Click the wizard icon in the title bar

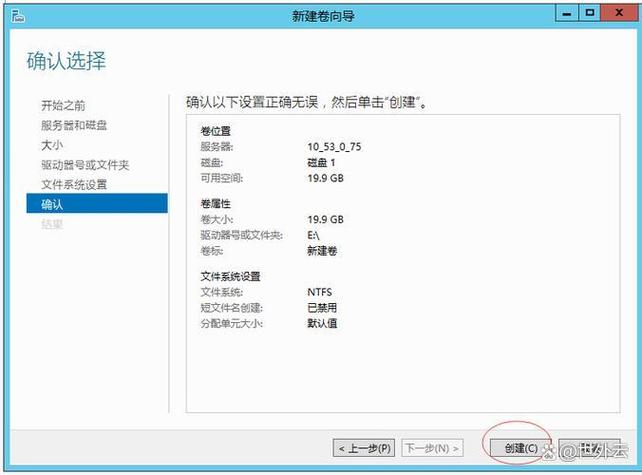click(x=18, y=16)
